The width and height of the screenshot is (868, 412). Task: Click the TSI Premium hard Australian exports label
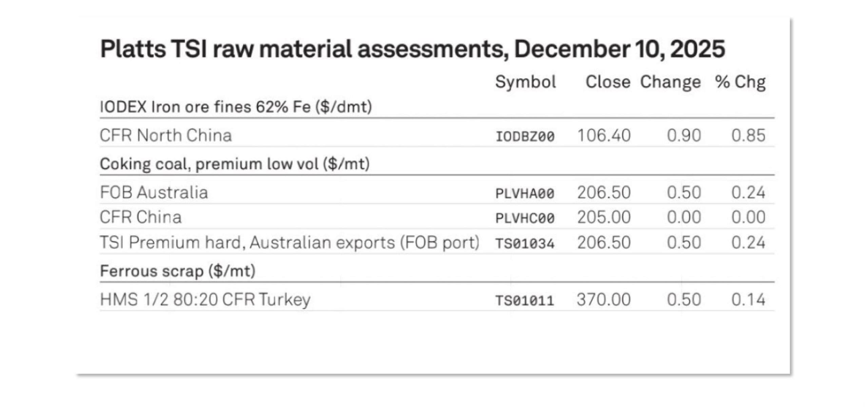click(290, 243)
